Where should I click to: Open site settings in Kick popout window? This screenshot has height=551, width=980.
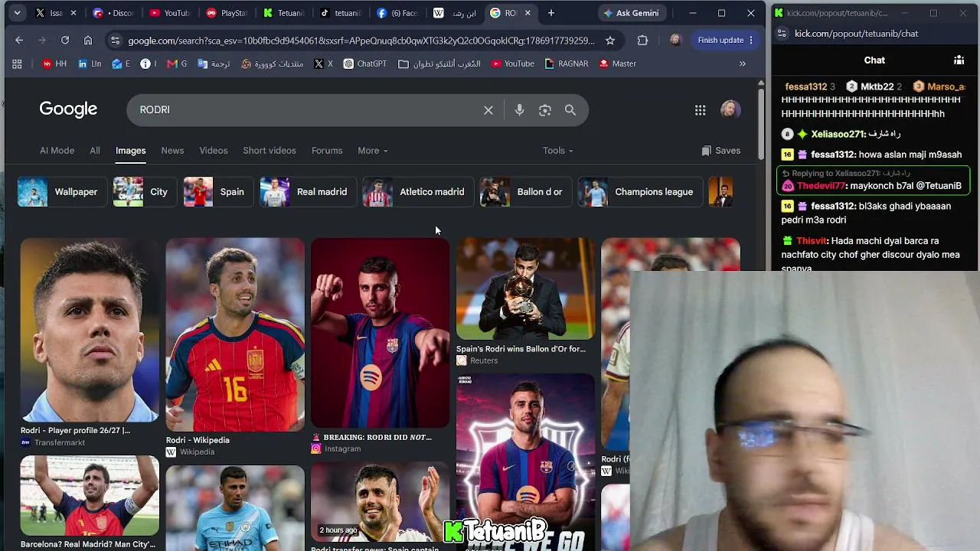[x=782, y=34]
